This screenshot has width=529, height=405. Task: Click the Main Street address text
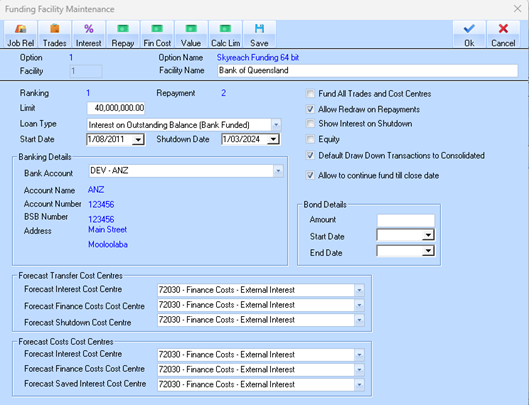[108, 230]
